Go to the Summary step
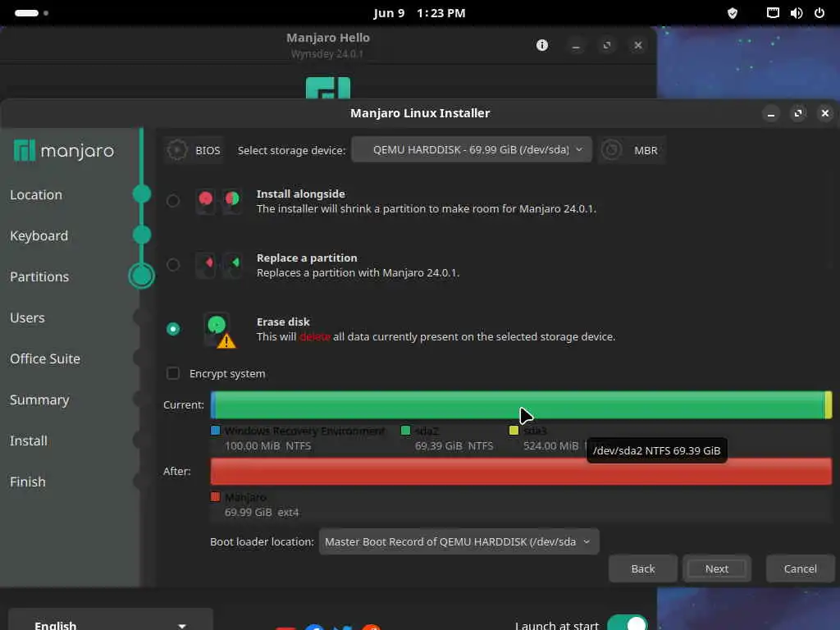The width and height of the screenshot is (840, 630). pos(39,399)
